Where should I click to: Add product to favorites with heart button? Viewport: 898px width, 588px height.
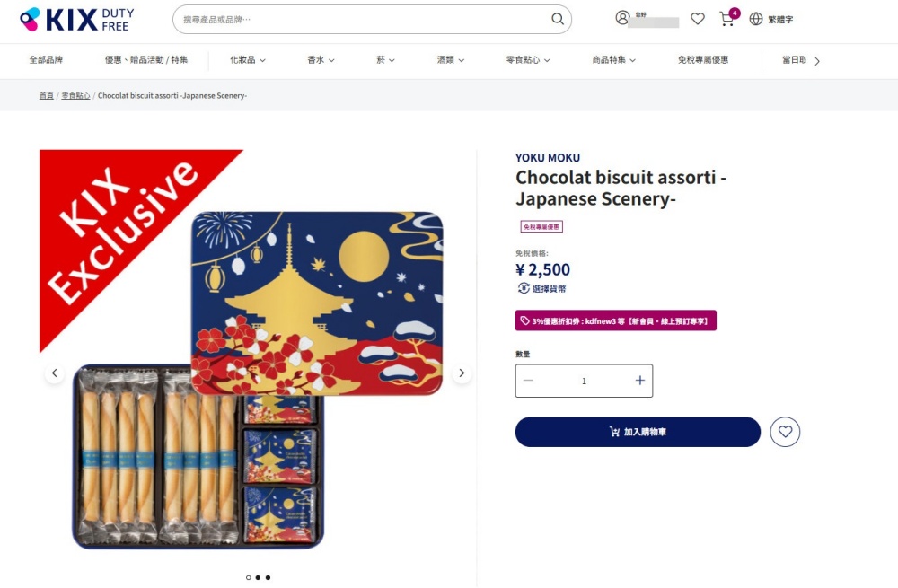785,432
